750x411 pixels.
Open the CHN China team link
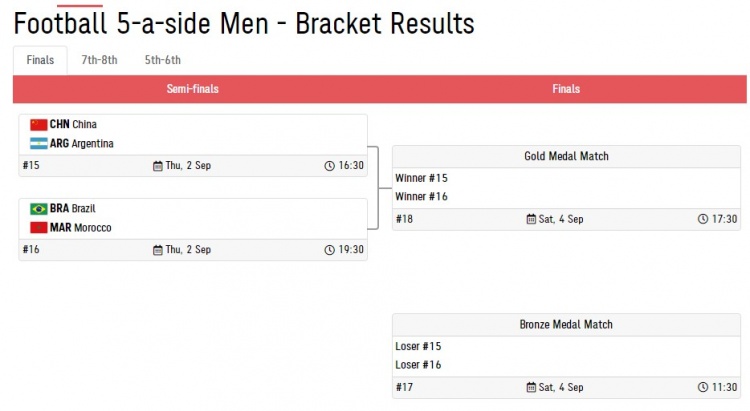(x=73, y=125)
